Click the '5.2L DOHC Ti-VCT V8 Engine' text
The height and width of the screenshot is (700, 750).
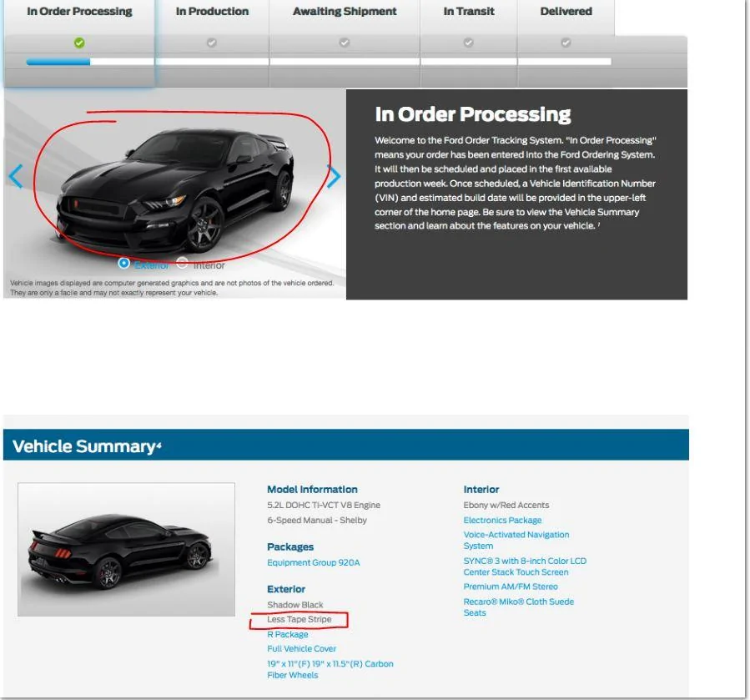(x=324, y=506)
